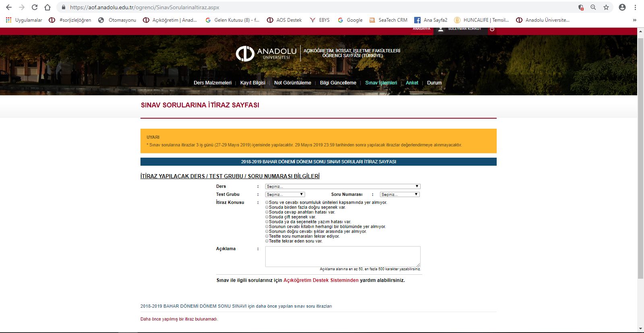Bookmark this page with star icon
Viewport: 644px width, 333px height.
point(606,7)
